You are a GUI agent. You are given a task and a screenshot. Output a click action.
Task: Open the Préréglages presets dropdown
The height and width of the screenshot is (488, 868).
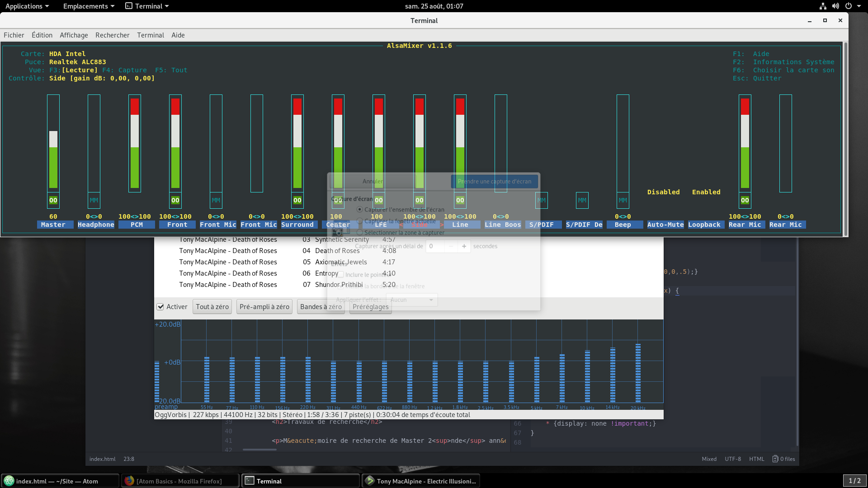[x=370, y=307]
